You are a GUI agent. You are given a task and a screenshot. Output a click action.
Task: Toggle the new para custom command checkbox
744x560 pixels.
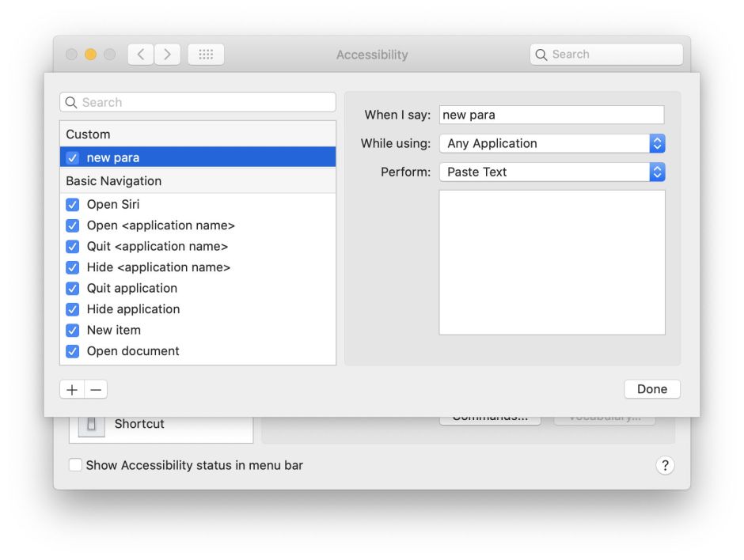coord(73,158)
